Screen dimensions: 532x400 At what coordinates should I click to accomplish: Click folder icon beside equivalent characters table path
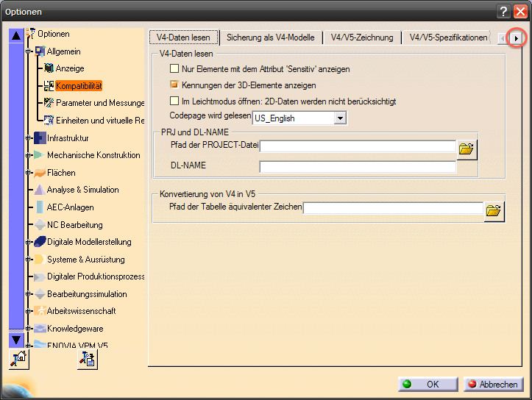coord(493,210)
